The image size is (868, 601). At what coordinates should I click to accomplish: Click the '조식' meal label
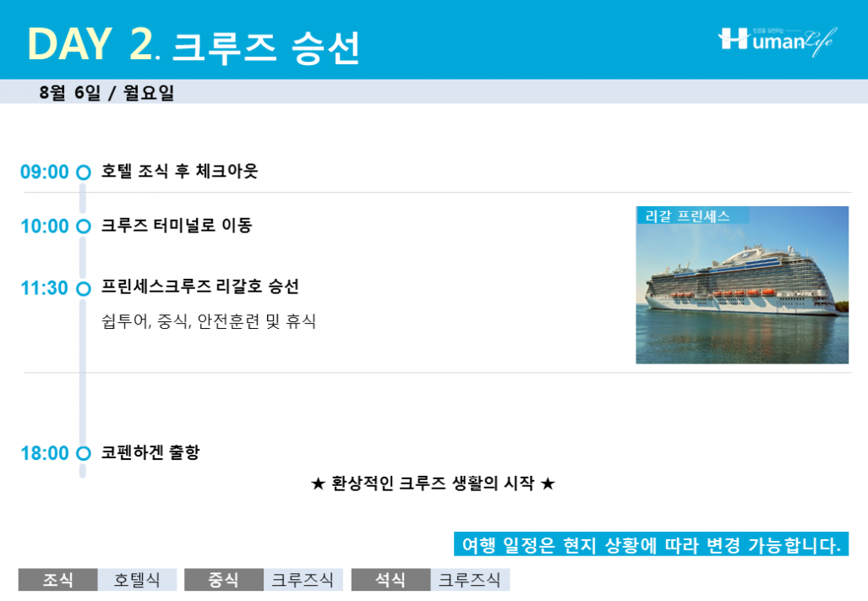click(58, 579)
